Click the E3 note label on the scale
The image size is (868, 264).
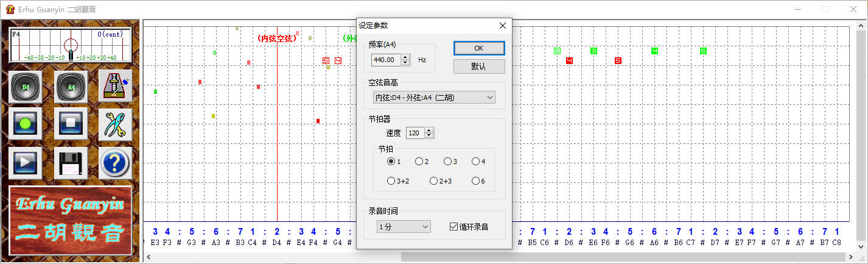(x=155, y=243)
